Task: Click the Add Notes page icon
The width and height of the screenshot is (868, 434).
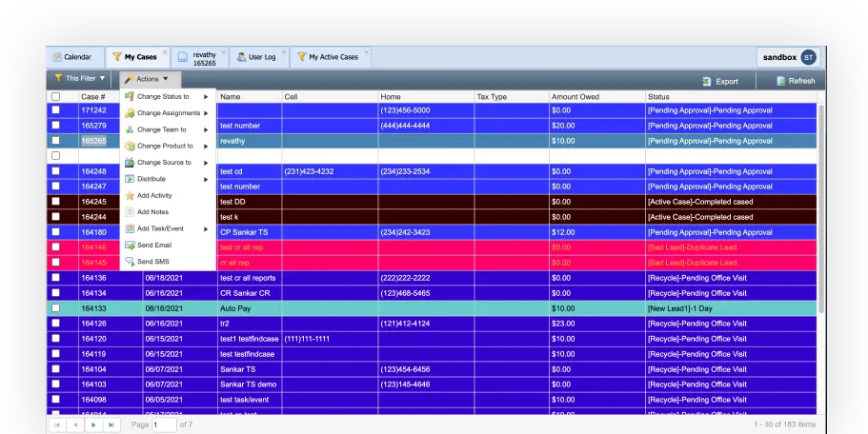Action: pos(130,212)
